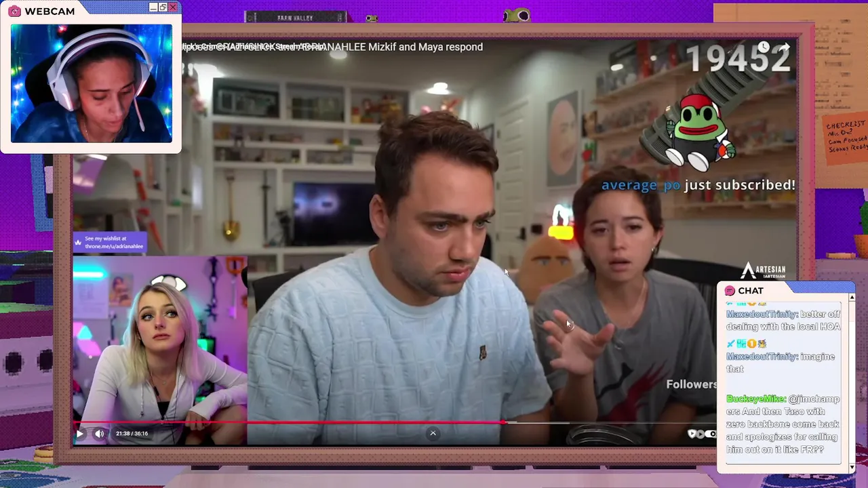The width and height of the screenshot is (868, 488).
Task: Click the restore button on the WEBCAM window
Action: point(163,7)
